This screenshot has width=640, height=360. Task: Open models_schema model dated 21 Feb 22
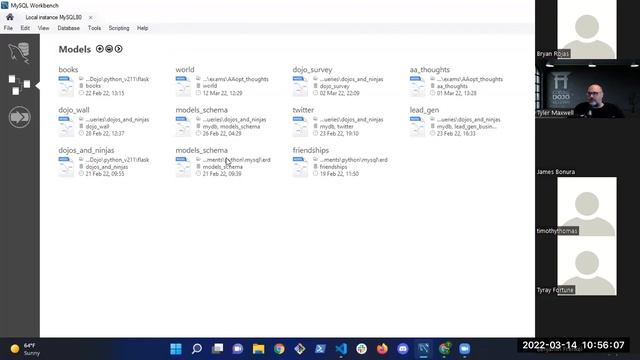202,150
